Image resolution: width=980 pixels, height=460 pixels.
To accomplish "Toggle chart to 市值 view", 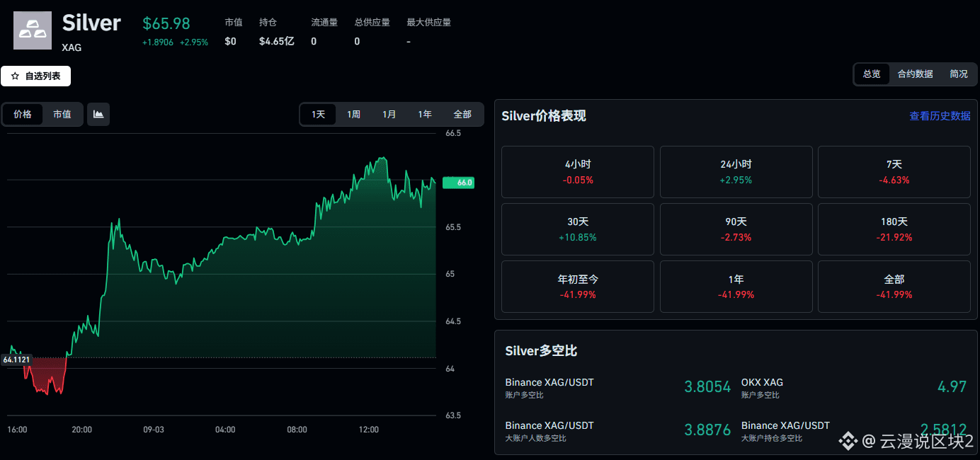I will point(62,114).
